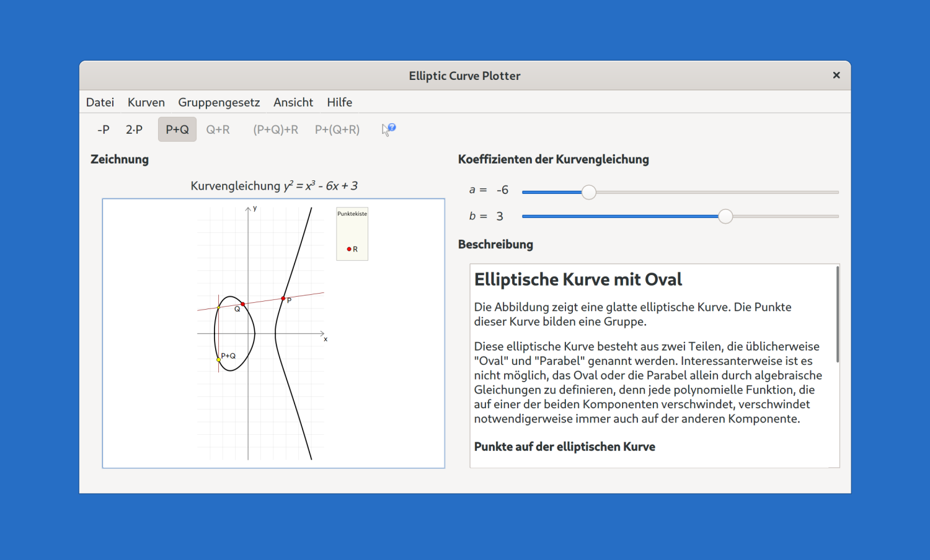Viewport: 930px width, 560px height.
Task: Click the yellow P+Q result point
Action: (218, 360)
